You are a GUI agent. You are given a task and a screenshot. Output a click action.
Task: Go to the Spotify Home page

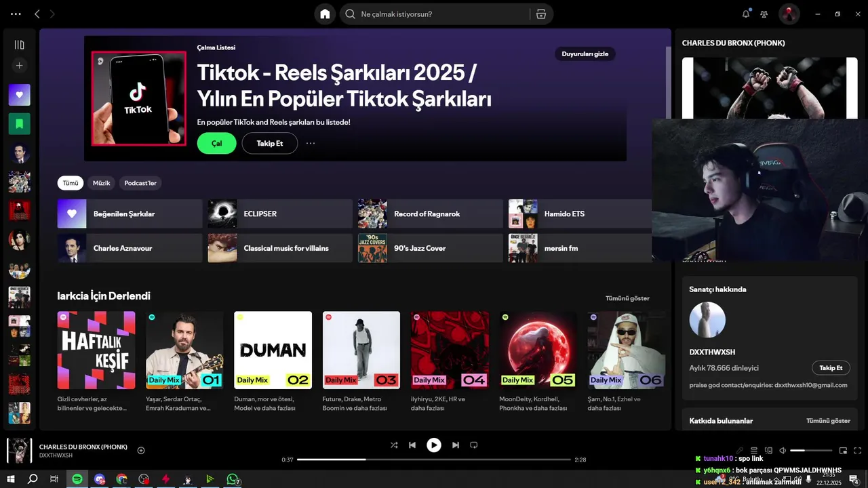[x=325, y=14]
